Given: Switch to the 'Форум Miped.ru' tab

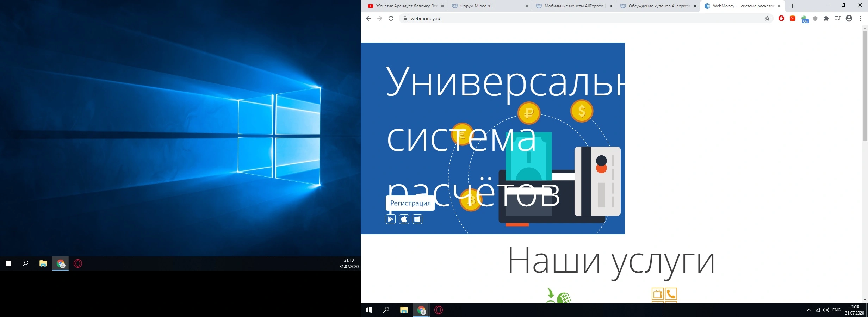Looking at the screenshot, I should [490, 6].
